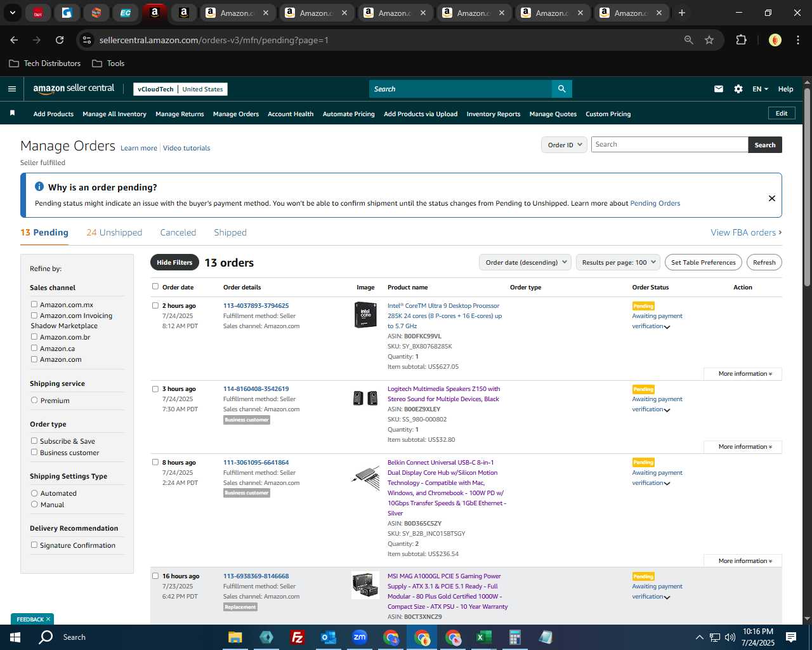
Task: Open the Order ID search type dropdown
Action: click(x=564, y=145)
